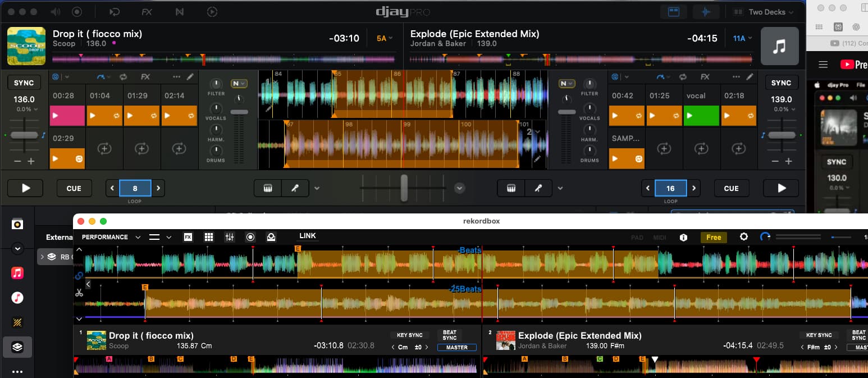Open the 11A key dropdown on deck 2

(742, 38)
